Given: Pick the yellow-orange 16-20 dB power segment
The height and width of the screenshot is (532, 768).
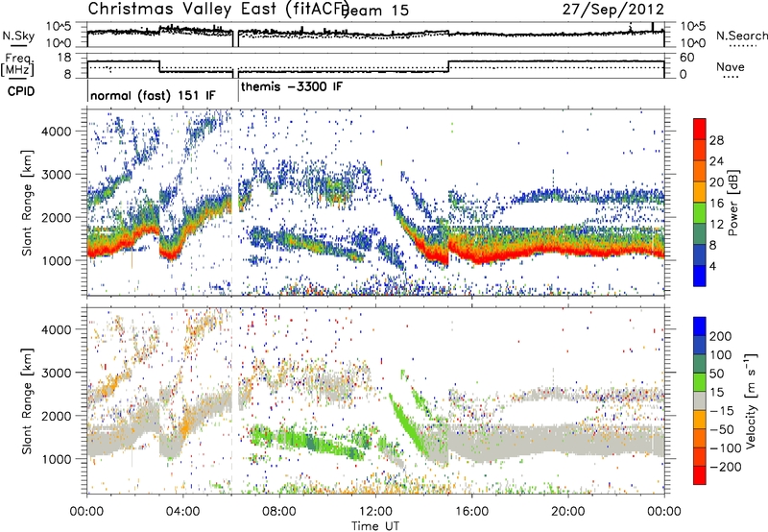Looking at the screenshot, I should click(700, 192).
